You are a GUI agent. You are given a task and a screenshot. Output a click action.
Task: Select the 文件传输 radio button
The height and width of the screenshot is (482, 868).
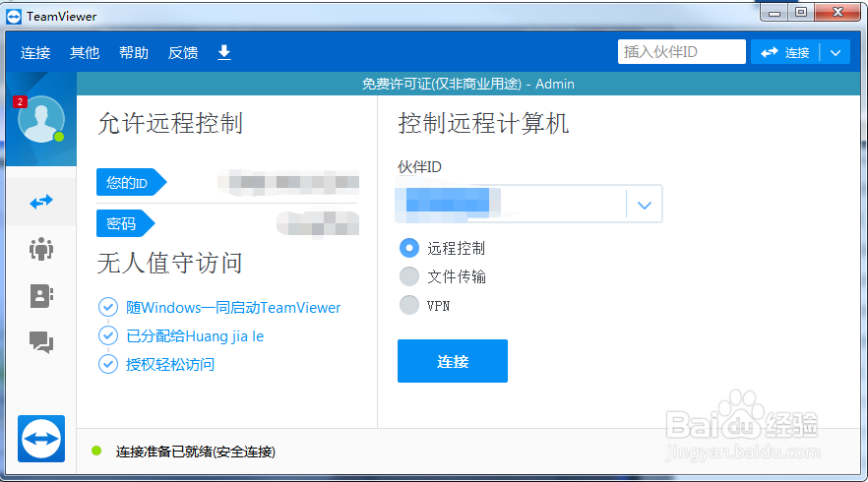point(409,276)
